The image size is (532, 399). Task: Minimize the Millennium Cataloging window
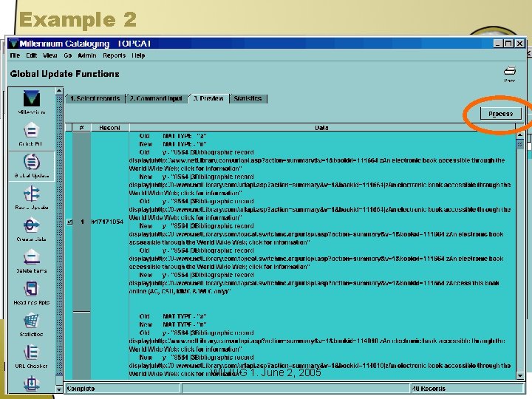(x=498, y=44)
